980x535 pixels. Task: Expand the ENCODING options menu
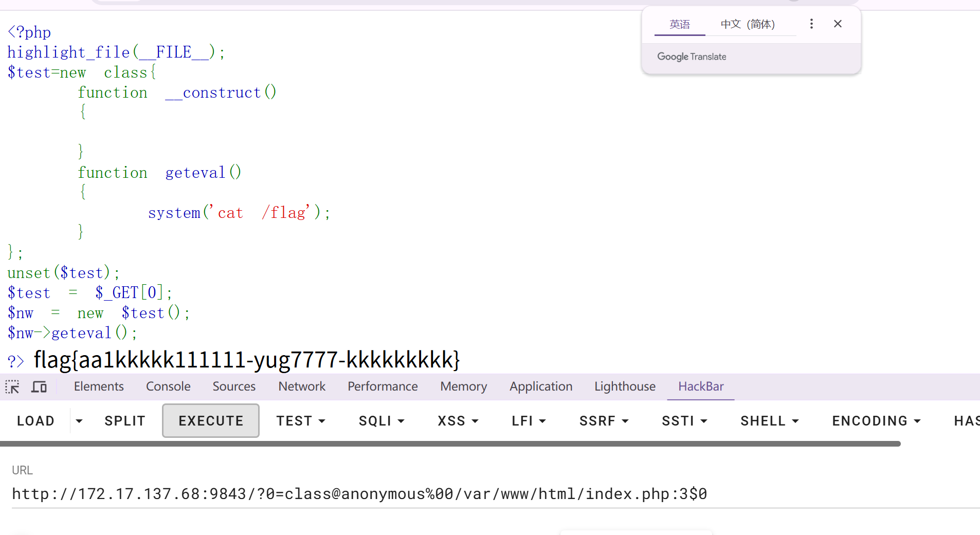(875, 420)
